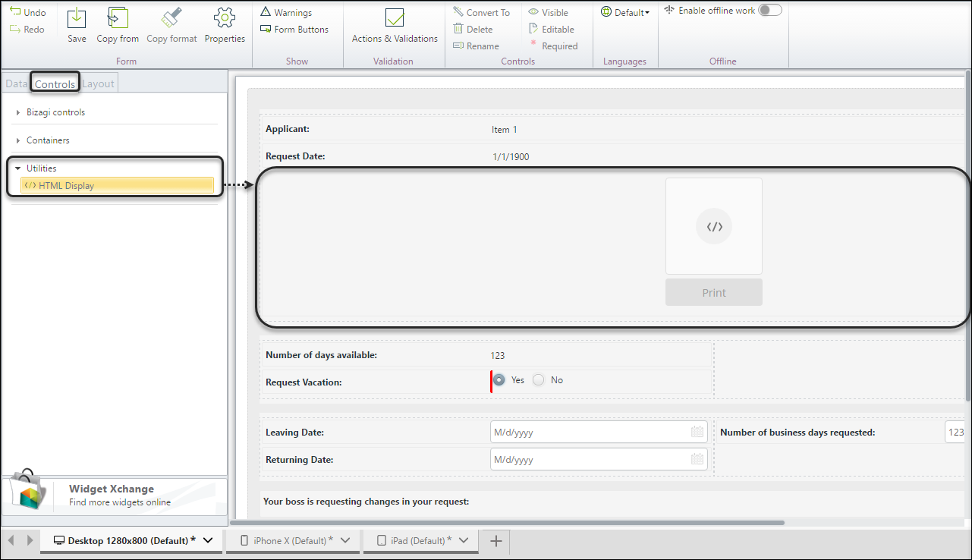Select the Copy format brush icon
The image size is (972, 560).
[171, 18]
